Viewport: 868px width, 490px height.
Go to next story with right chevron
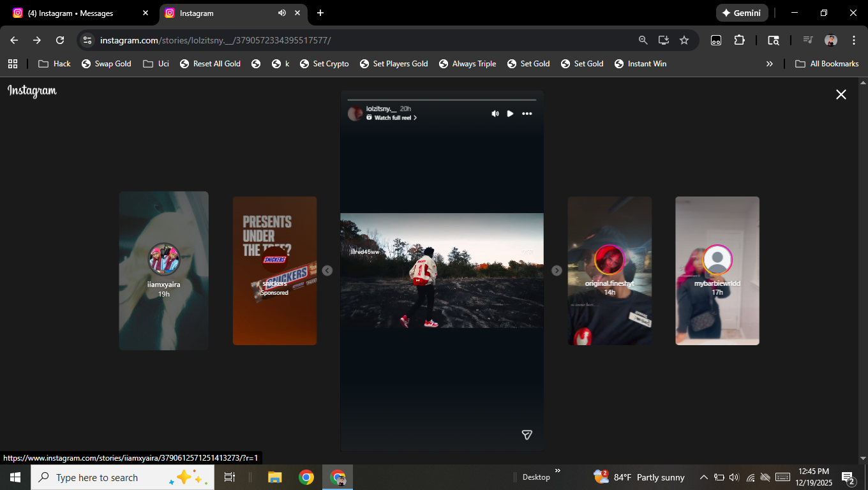coord(557,271)
